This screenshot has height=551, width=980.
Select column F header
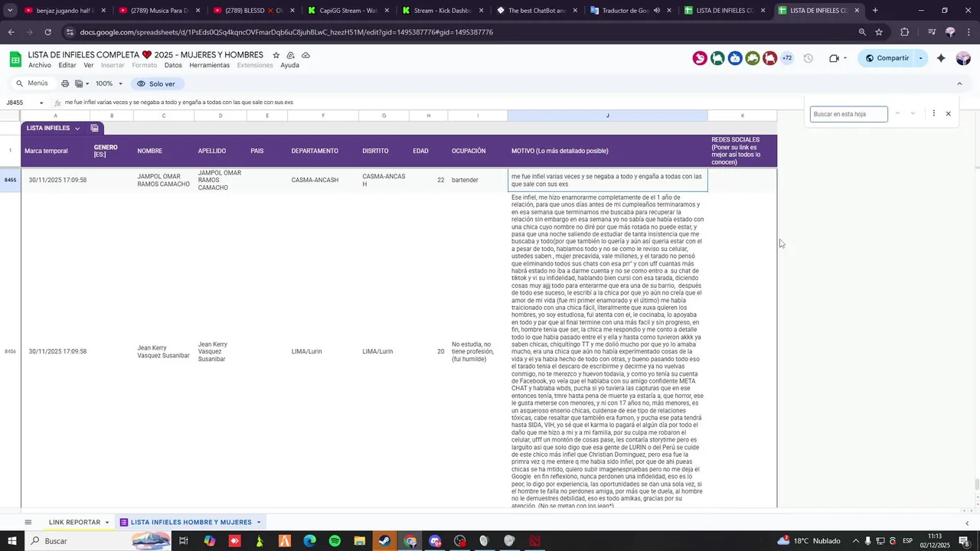coord(323,116)
